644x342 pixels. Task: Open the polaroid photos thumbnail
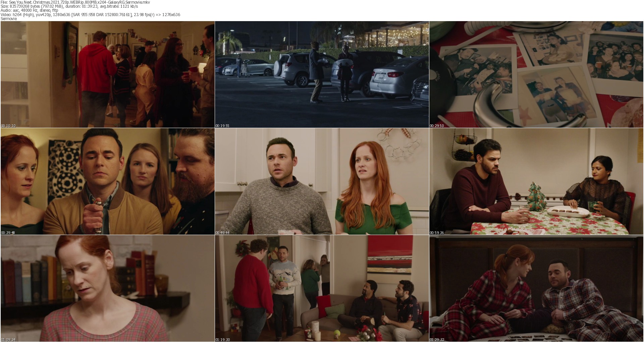coord(536,74)
